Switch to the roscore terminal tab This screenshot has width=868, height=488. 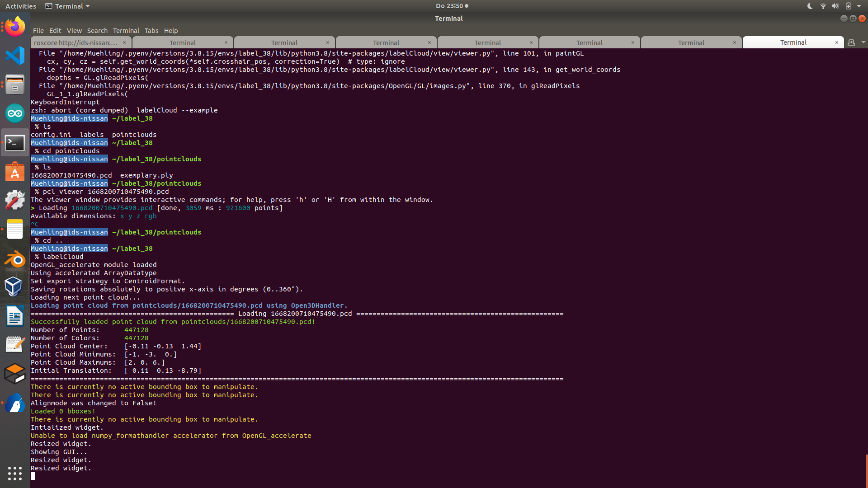pos(77,42)
